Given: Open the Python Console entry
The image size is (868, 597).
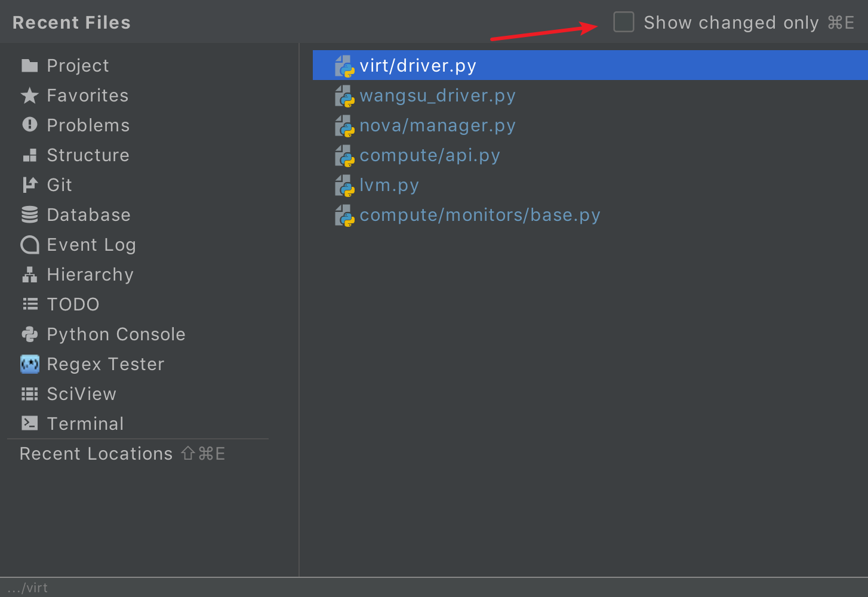Looking at the screenshot, I should tap(116, 334).
